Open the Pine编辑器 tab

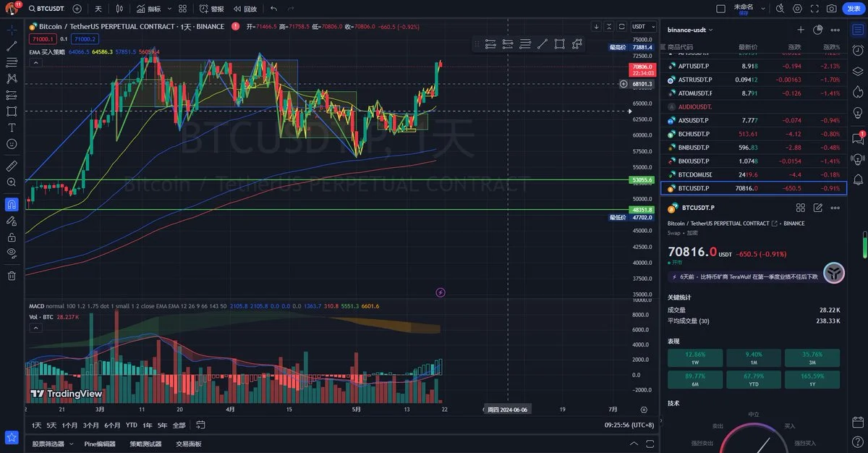tap(100, 444)
